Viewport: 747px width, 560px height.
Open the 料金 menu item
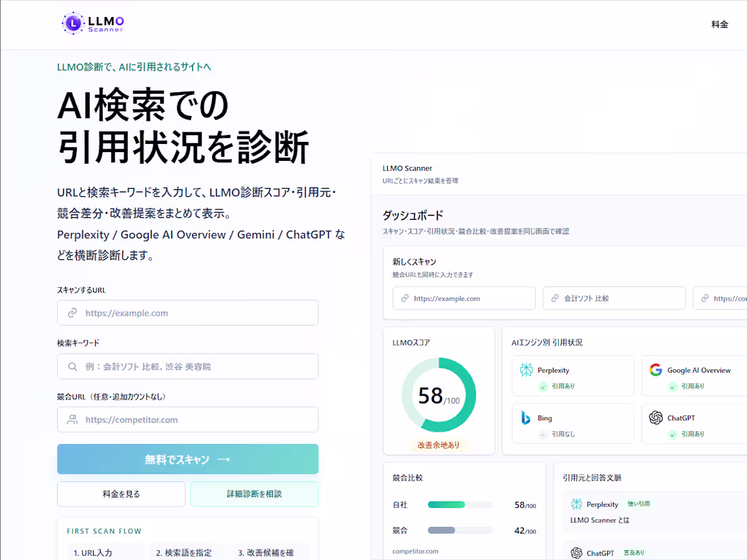(x=720, y=24)
